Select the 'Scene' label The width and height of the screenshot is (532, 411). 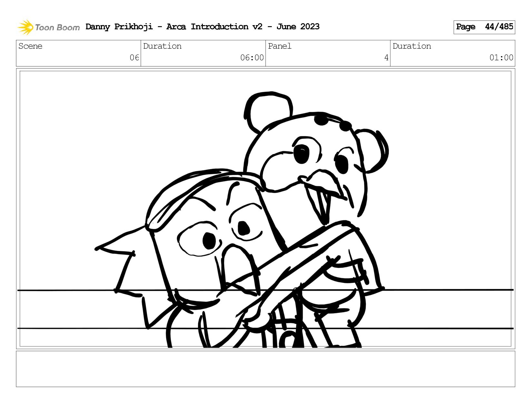(30, 46)
